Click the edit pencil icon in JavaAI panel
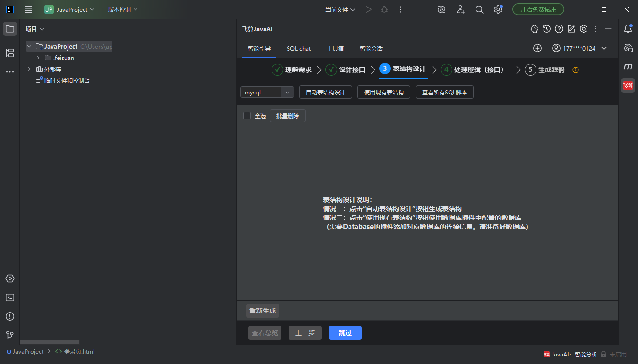The height and width of the screenshot is (364, 638). coord(571,29)
